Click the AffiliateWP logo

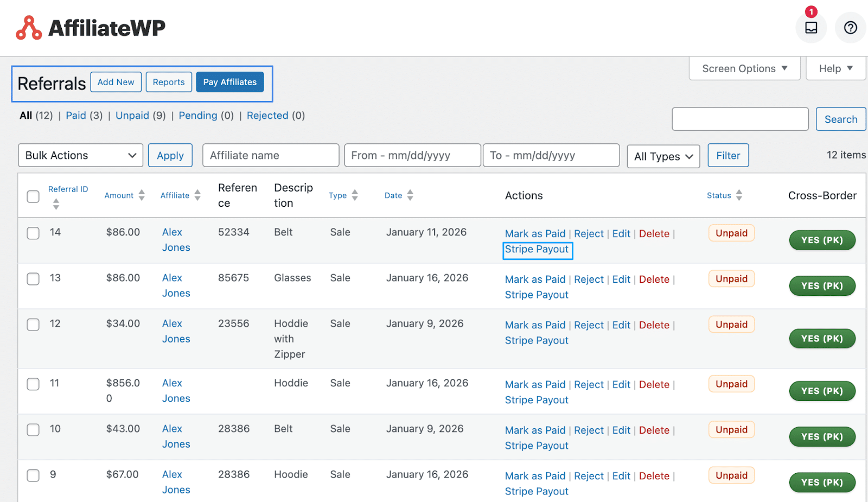pos(91,28)
